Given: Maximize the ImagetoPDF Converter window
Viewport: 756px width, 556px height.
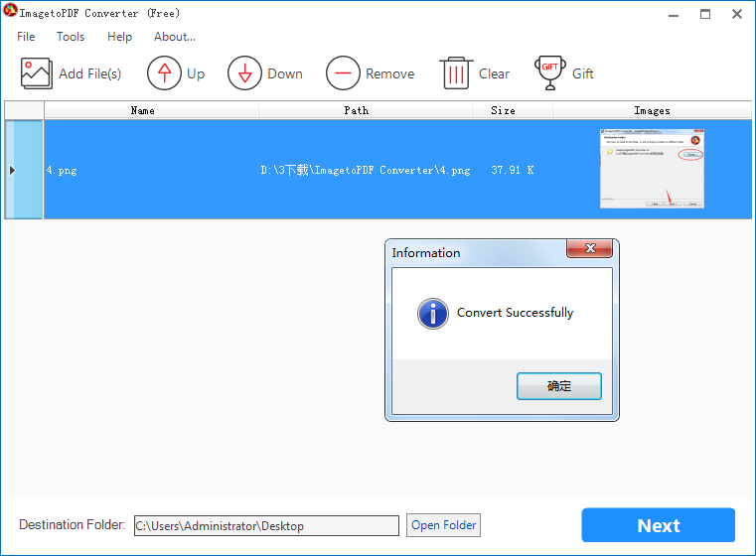Looking at the screenshot, I should 705,15.
